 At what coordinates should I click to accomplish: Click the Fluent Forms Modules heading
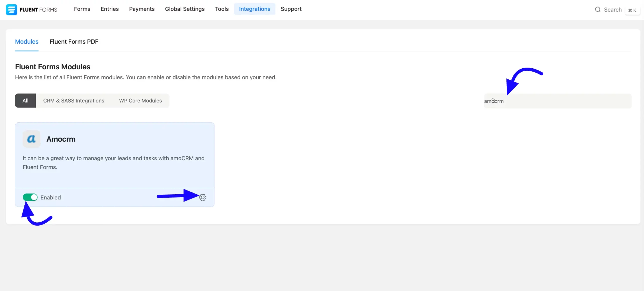coord(53,67)
